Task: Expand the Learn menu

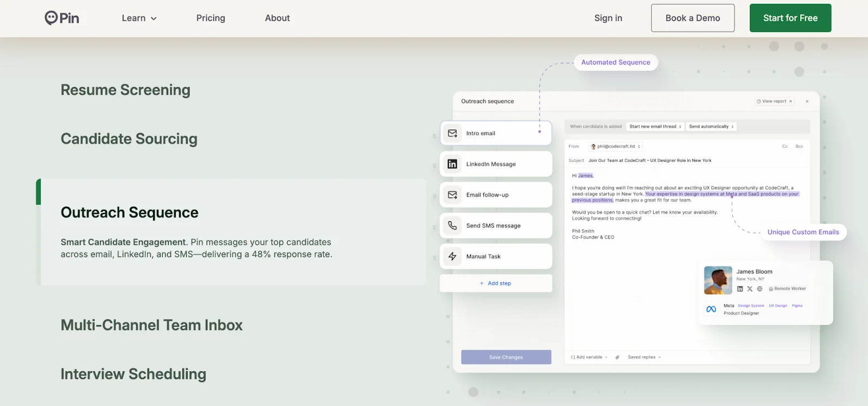Action: coord(139,18)
